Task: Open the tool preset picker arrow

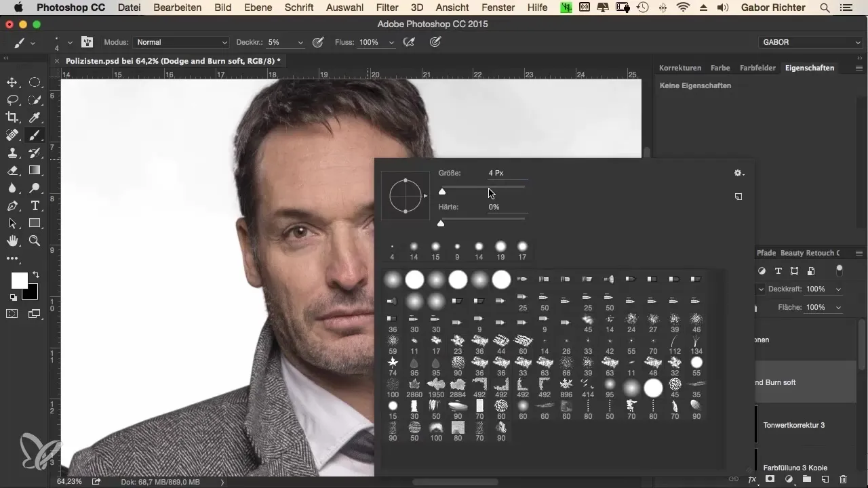Action: click(x=33, y=42)
